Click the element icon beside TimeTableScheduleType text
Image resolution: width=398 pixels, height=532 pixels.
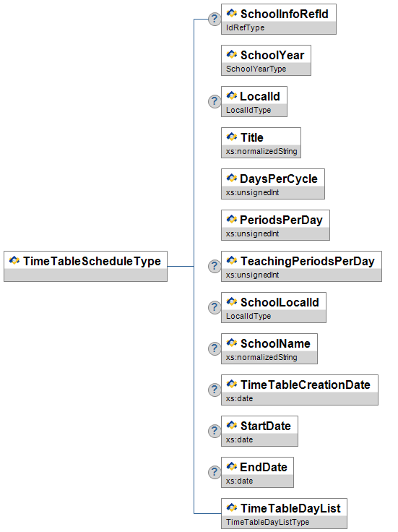point(14,260)
